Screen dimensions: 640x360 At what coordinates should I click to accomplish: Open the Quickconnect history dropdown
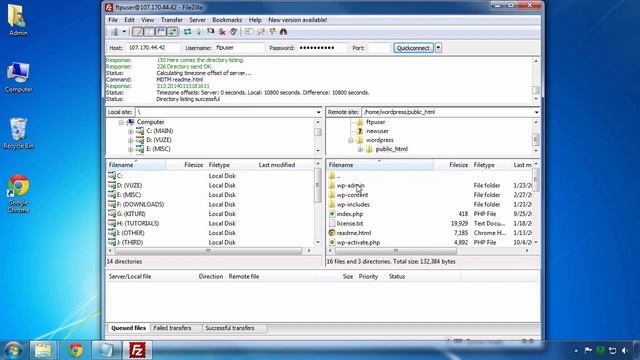(x=438, y=48)
